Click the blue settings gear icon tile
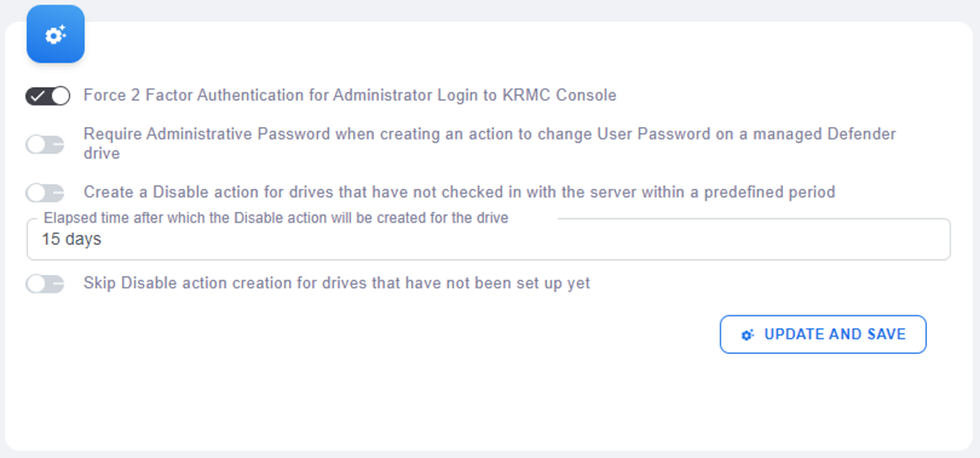980x458 pixels. coord(55,34)
